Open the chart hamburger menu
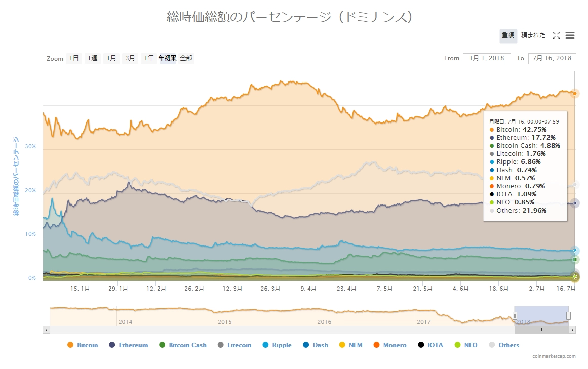The width and height of the screenshot is (588, 369). pyautogui.click(x=570, y=35)
